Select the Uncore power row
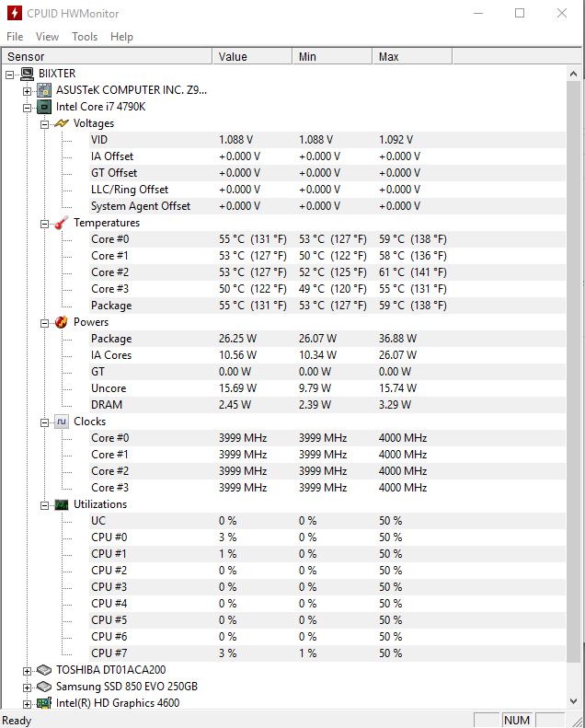 point(327,388)
